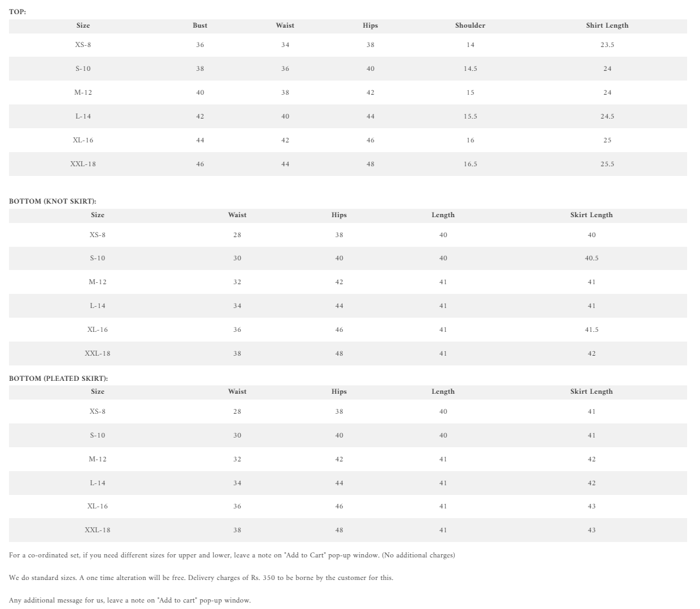Select Skirt Length header in knot skirt table

coord(591,215)
